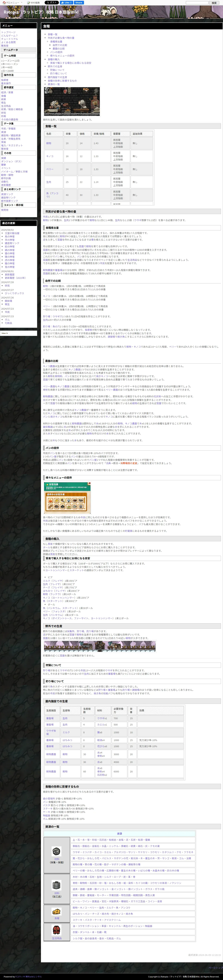
Task: Open 王室の宿泊屋 in recent updates
Action: [12, 233]
